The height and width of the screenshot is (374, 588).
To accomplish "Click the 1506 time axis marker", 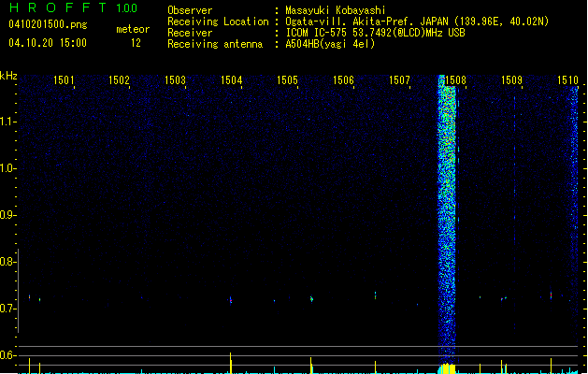I will [x=343, y=80].
